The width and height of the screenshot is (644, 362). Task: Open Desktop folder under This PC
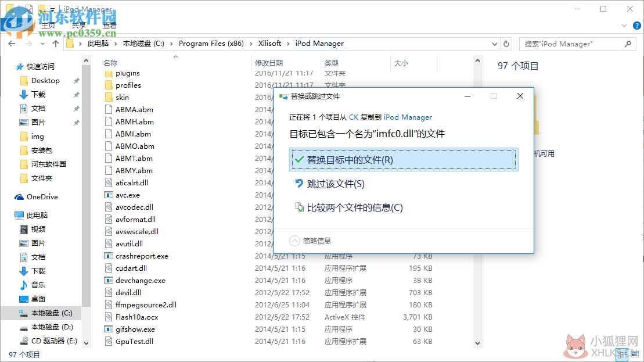[x=38, y=299]
